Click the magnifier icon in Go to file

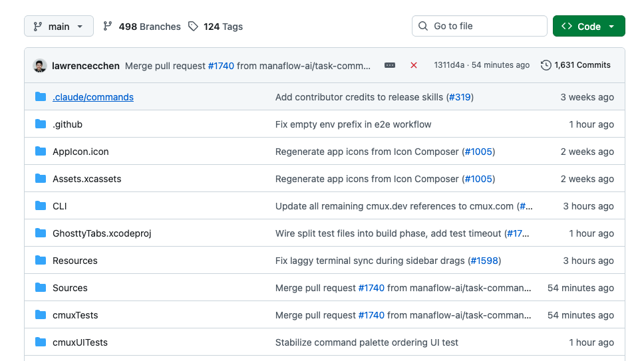423,26
